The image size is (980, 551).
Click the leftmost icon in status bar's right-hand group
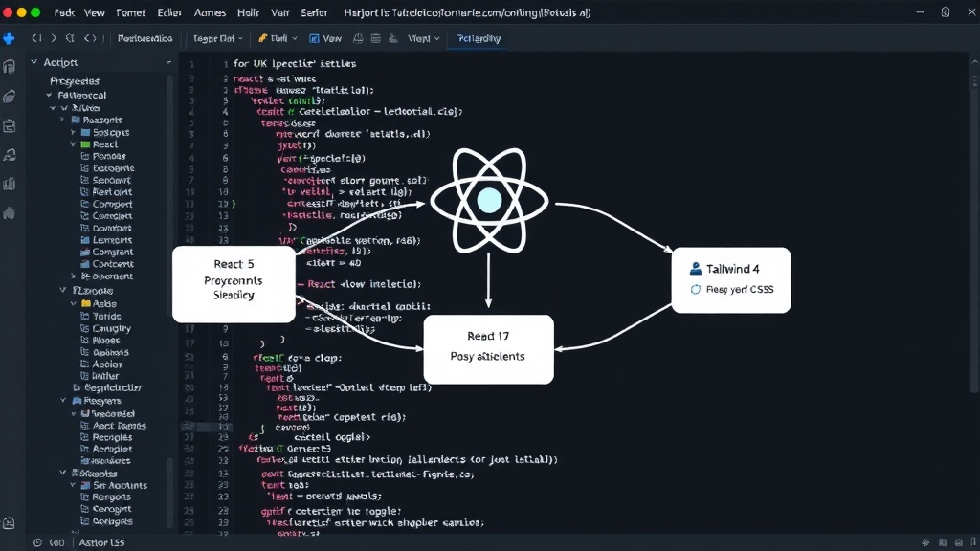pos(925,543)
